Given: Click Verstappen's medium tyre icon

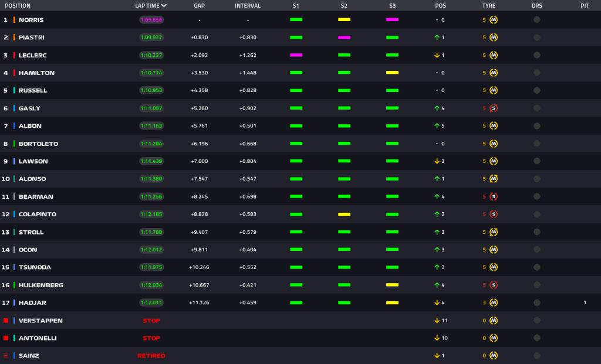Looking at the screenshot, I should pyautogui.click(x=494, y=321).
